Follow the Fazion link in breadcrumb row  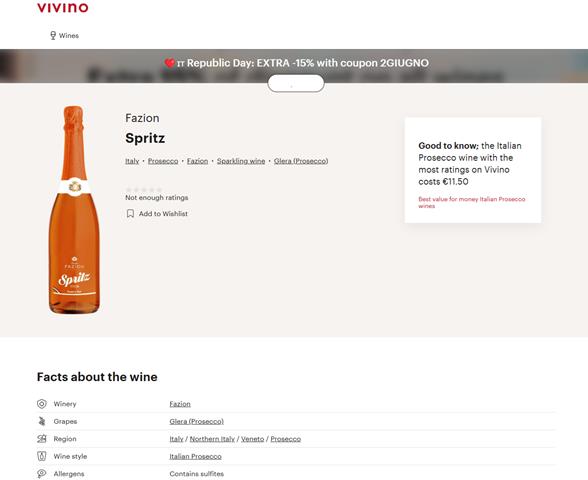click(x=197, y=161)
